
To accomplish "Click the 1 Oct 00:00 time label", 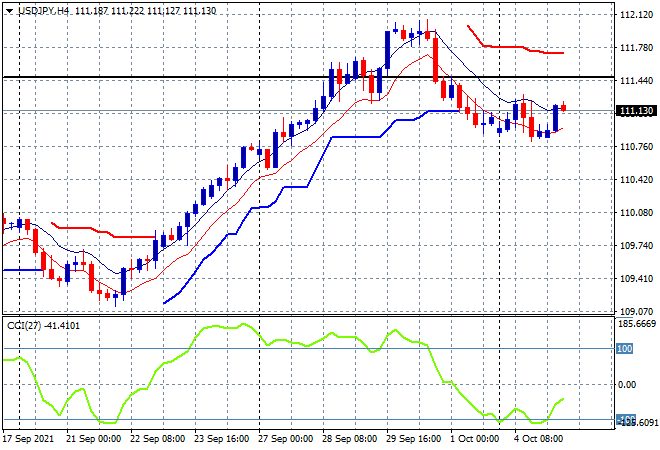I will coord(474,439).
